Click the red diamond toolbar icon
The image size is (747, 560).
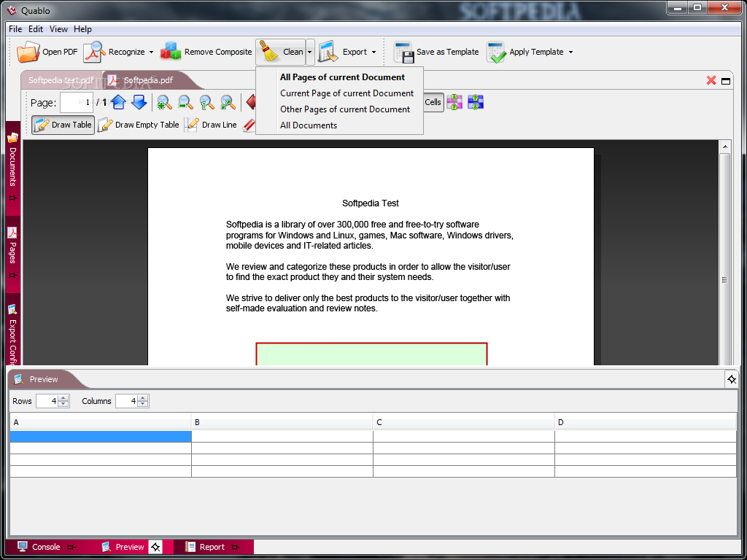pyautogui.click(x=251, y=102)
